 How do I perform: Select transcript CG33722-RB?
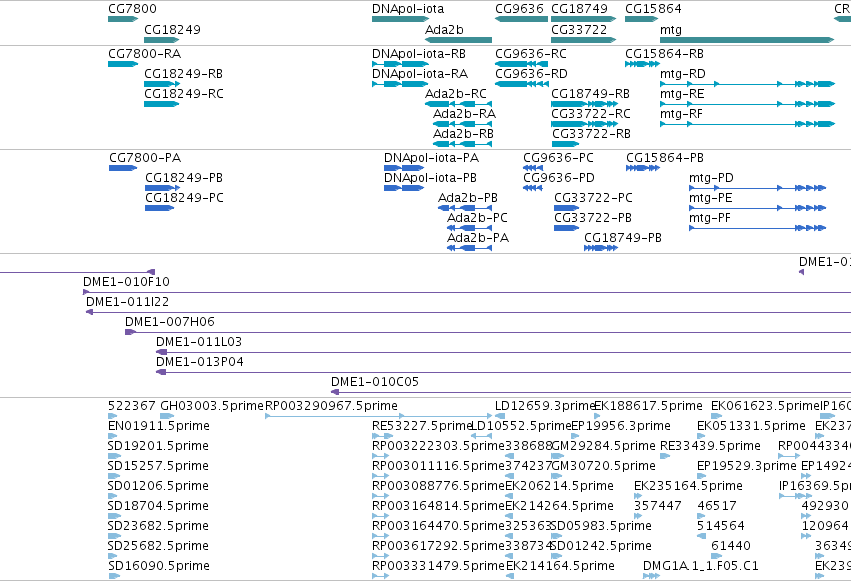[566, 144]
